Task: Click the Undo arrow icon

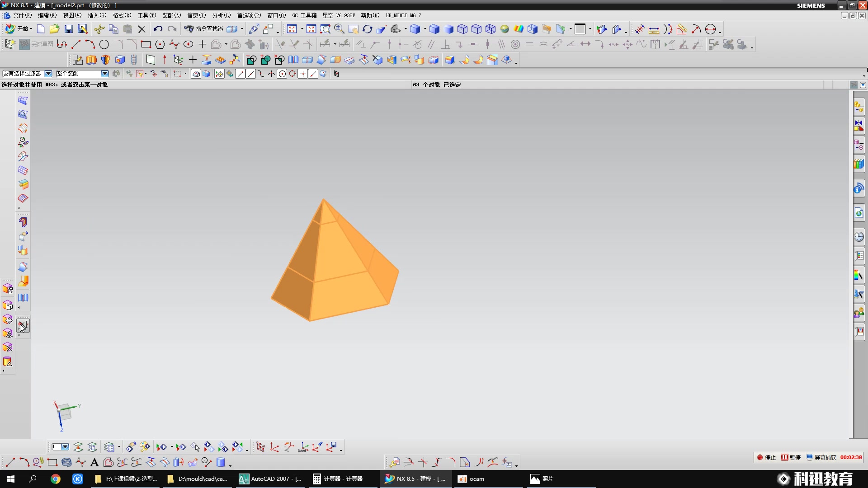Action: click(157, 29)
